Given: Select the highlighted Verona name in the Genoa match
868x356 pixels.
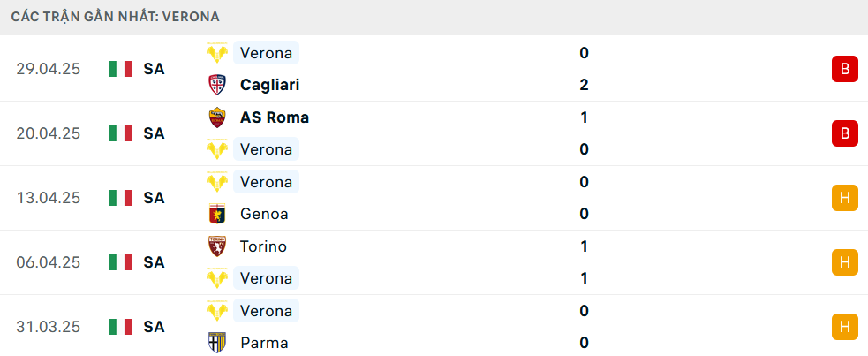Looking at the screenshot, I should [267, 182].
